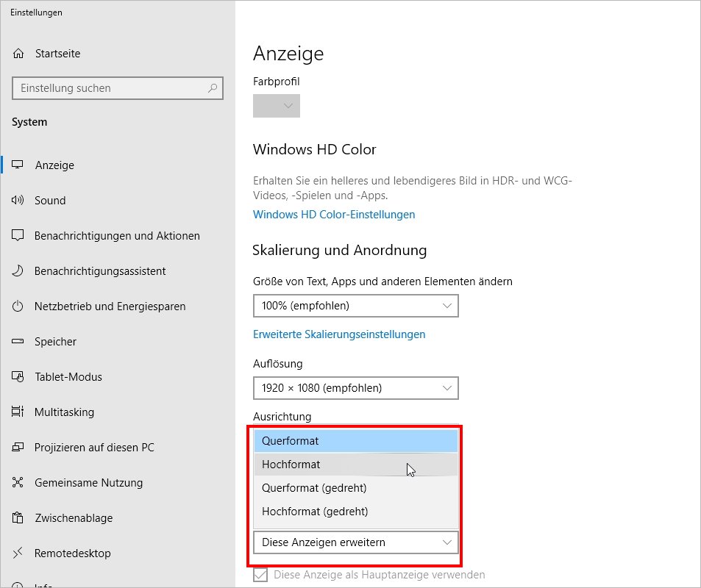The width and height of the screenshot is (701, 588).
Task: Open Windows HD Color-Einstellungen link
Action: coord(334,215)
